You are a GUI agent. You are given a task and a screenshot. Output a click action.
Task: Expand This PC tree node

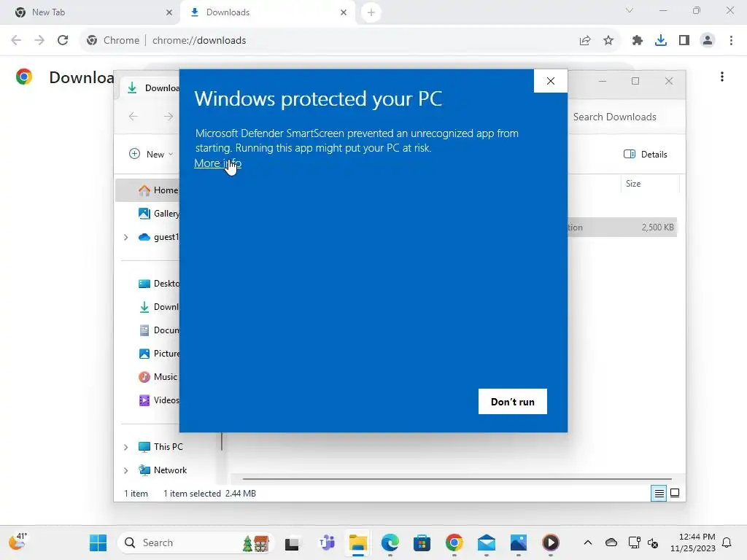pyautogui.click(x=125, y=447)
